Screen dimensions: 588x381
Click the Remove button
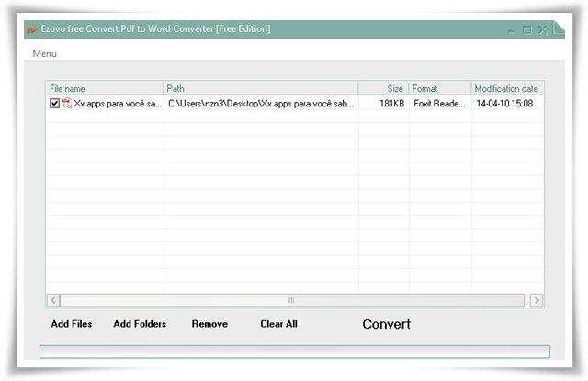209,324
